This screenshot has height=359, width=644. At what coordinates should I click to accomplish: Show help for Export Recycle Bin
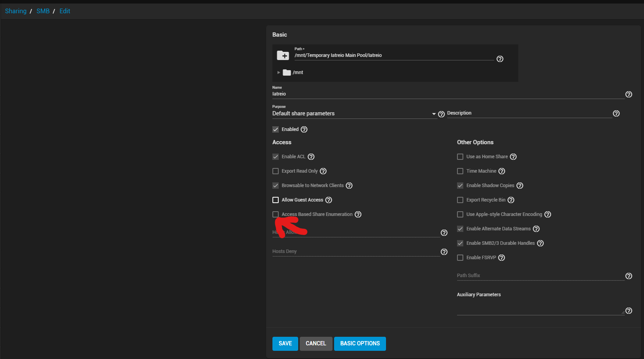(x=511, y=200)
